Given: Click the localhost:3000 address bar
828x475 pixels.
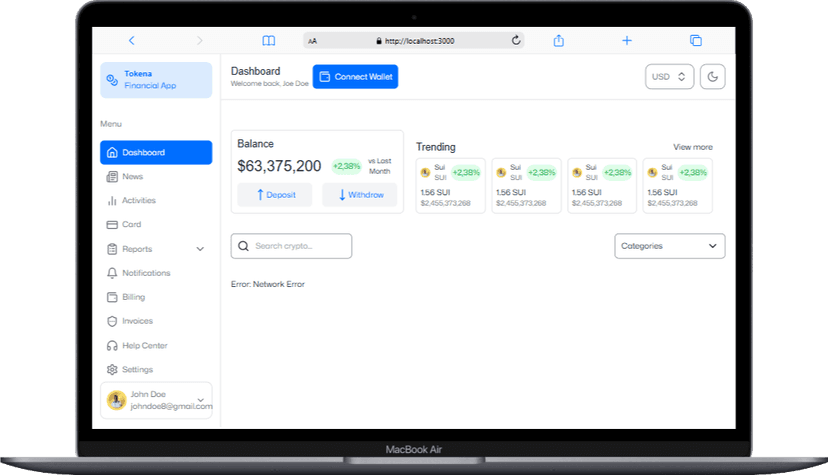Looking at the screenshot, I should 413,41.
